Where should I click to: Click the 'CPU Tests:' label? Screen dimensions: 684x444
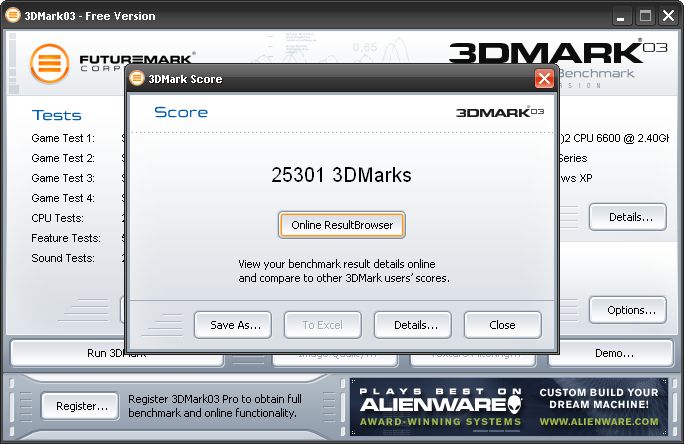coord(58,218)
